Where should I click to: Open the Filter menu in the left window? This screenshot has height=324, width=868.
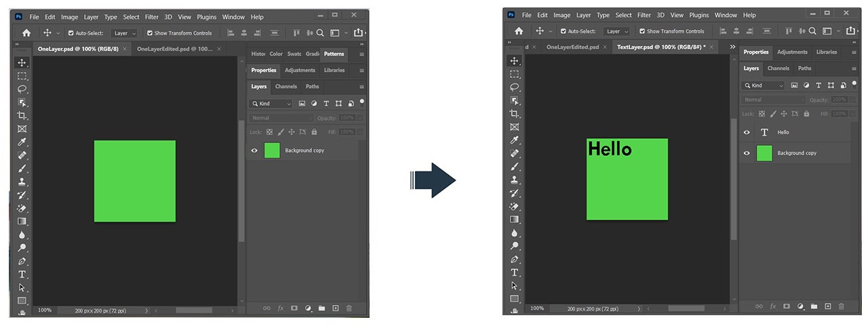coord(151,17)
